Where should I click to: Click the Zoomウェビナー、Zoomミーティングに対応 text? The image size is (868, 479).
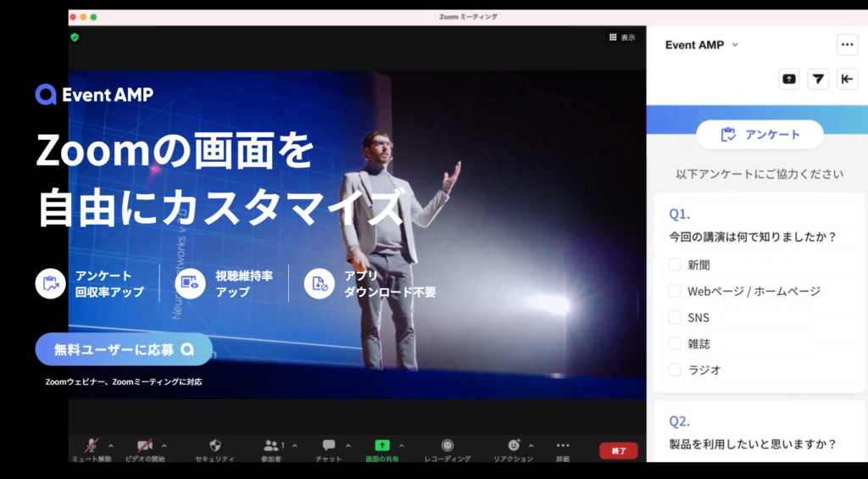[124, 382]
